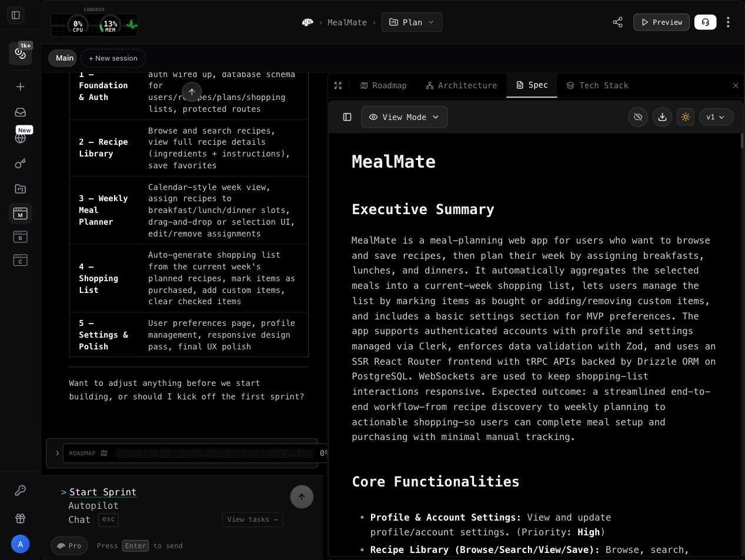Click the '2 — Recipe Library' table cell
This screenshot has height=560, width=745.
pos(103,148)
